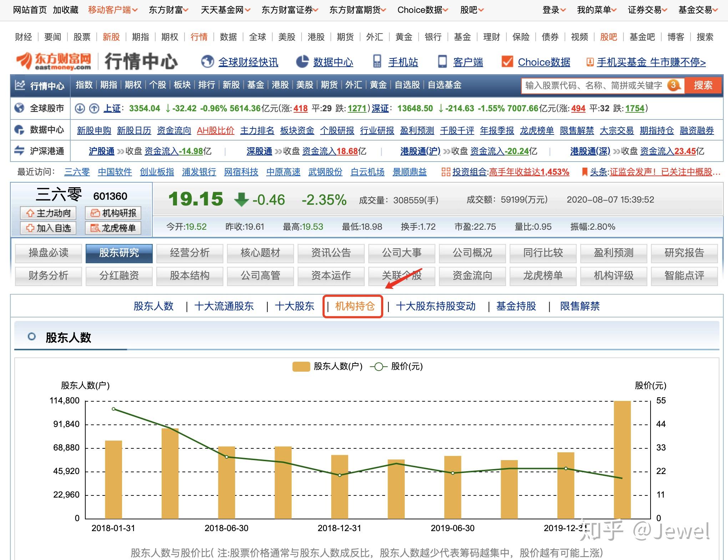Click the global stock market globe icon
Screen dimensions: 728x560
[19, 108]
